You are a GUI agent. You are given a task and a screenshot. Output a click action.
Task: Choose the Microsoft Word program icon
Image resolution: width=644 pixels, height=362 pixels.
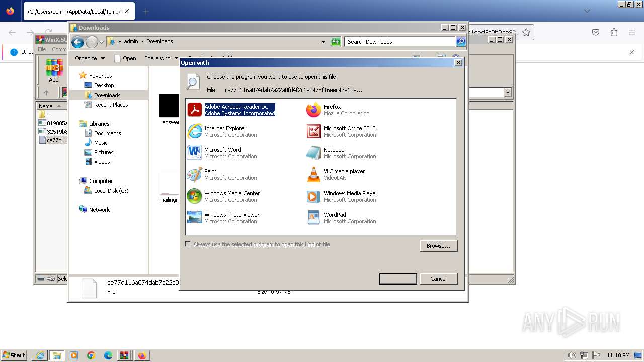[195, 153]
